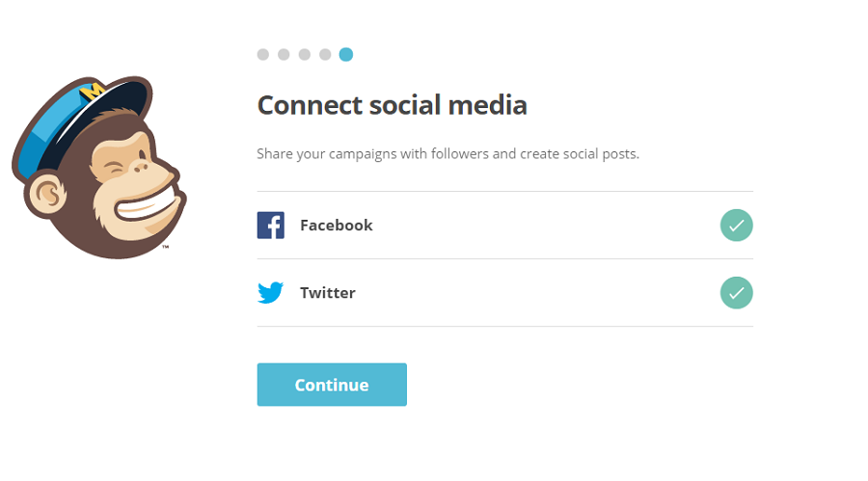The image size is (868, 481).
Task: Select the third step indicator dot
Action: pyautogui.click(x=305, y=54)
